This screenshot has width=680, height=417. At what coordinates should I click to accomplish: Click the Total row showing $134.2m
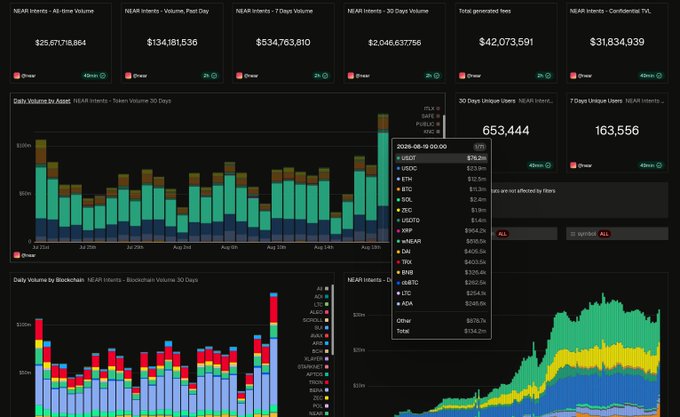[441, 331]
